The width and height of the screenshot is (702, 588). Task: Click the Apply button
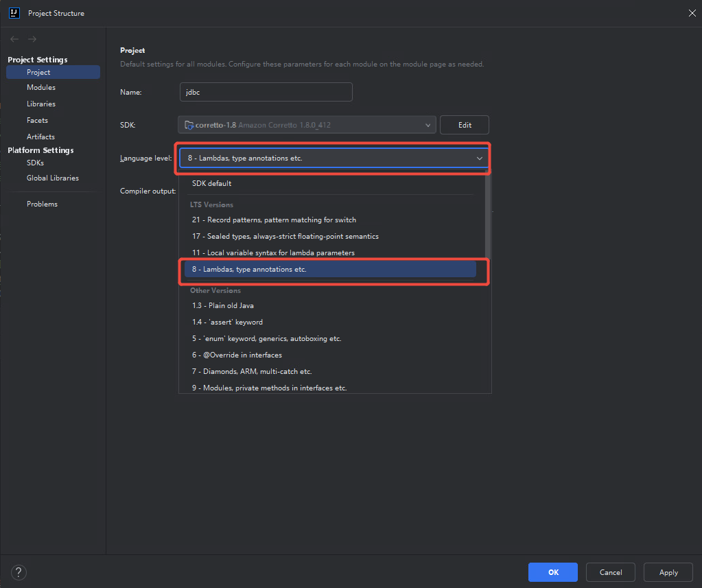coord(668,572)
